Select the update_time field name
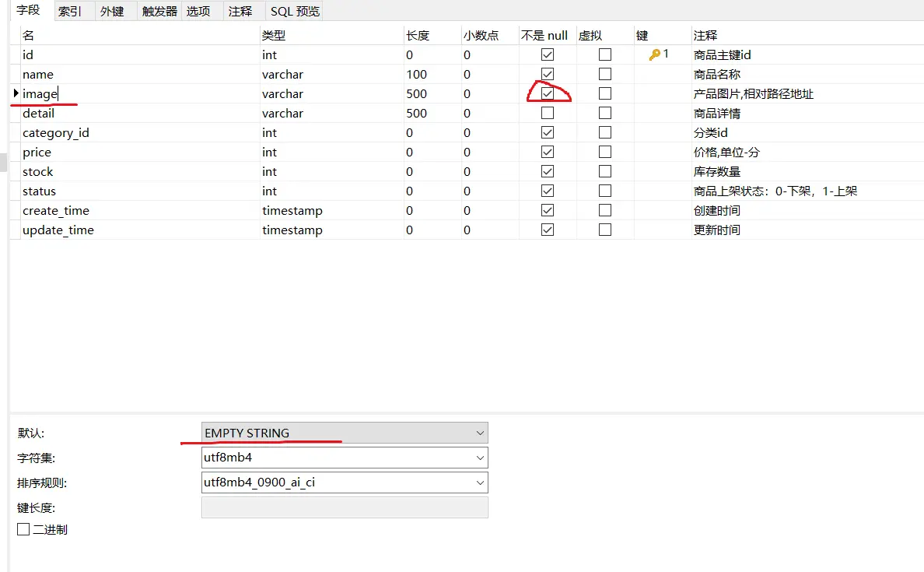 click(140, 230)
